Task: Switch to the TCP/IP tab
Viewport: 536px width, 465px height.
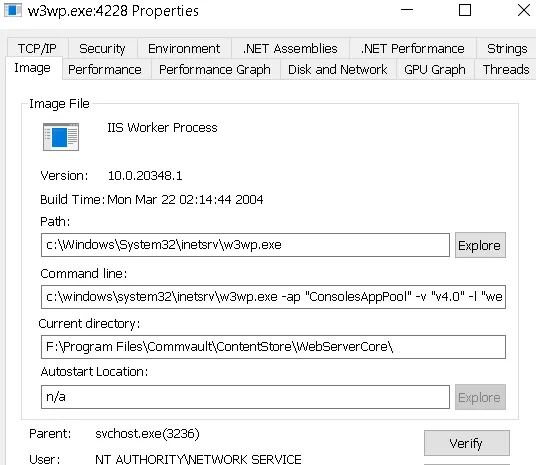Action: click(37, 48)
